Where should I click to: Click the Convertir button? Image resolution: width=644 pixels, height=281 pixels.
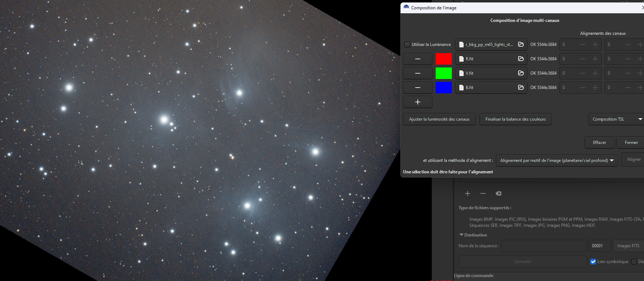(523, 262)
